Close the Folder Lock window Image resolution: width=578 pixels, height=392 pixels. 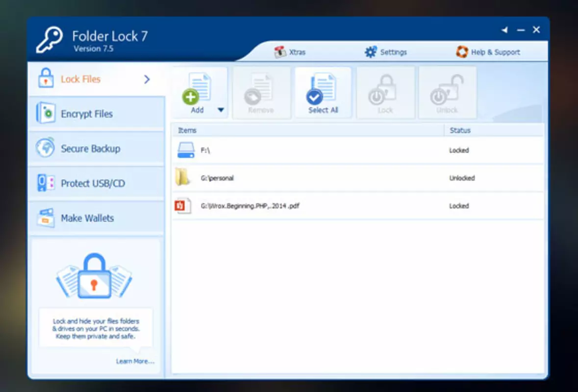pyautogui.click(x=536, y=30)
